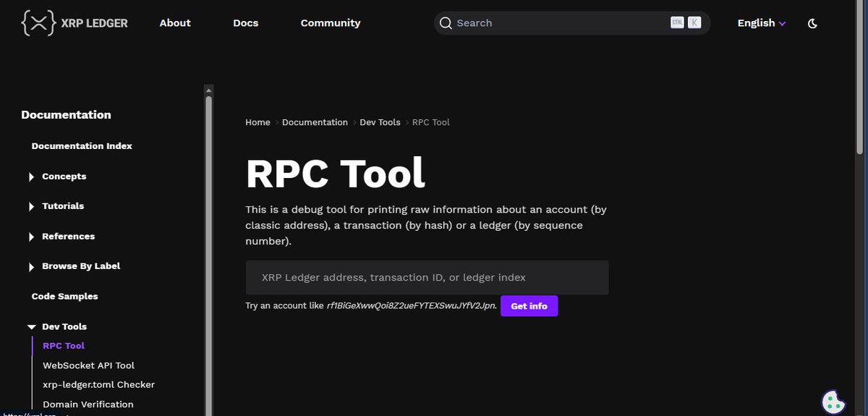Click sidebar scrollbar up arrow
This screenshot has width=868, height=416.
(x=209, y=90)
